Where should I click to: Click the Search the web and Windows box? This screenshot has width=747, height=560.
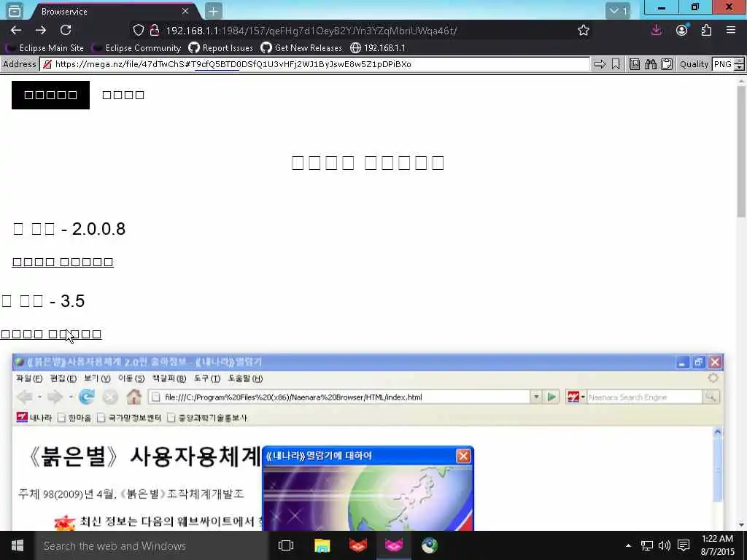pos(152,545)
